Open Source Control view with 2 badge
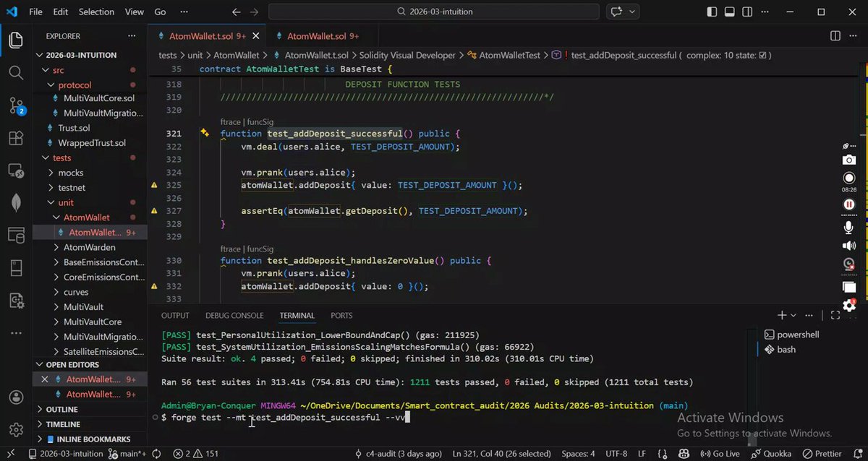This screenshot has width=868, height=461. click(x=16, y=105)
